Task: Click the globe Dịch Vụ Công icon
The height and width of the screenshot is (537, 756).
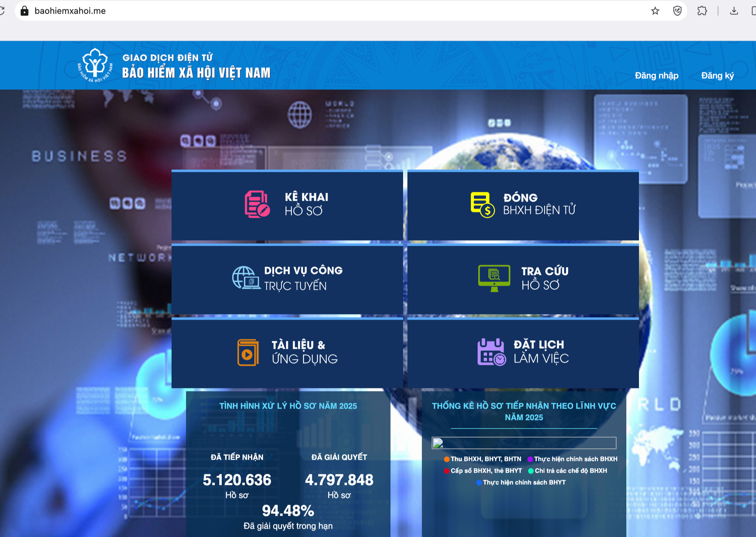Action: tap(246, 278)
